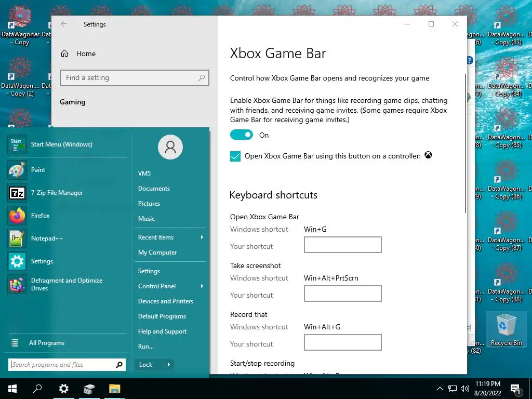The width and height of the screenshot is (532, 399).
Task: Click the Find a setting search field
Action: coord(135,78)
